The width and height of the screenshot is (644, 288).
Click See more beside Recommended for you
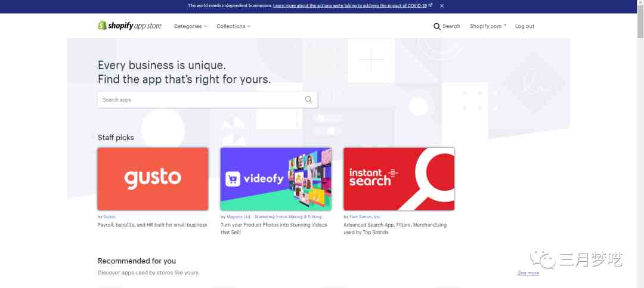click(x=528, y=273)
